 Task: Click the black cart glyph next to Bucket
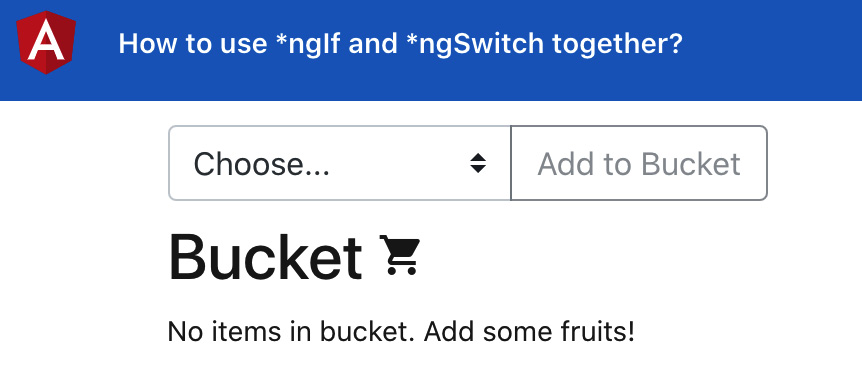(x=400, y=255)
